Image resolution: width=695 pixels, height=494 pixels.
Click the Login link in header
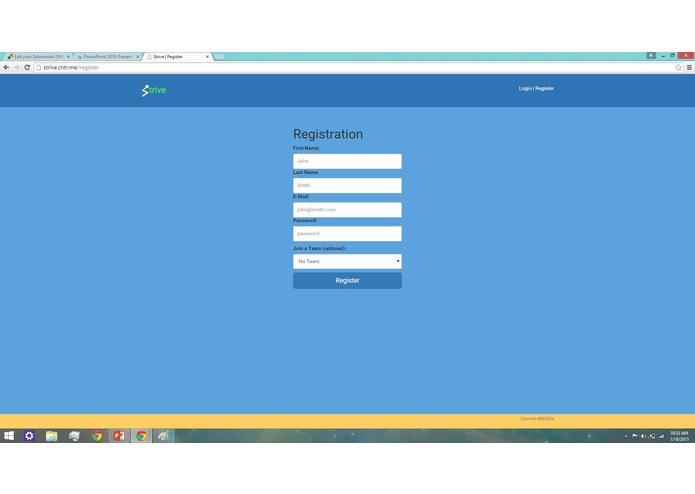pyautogui.click(x=525, y=89)
